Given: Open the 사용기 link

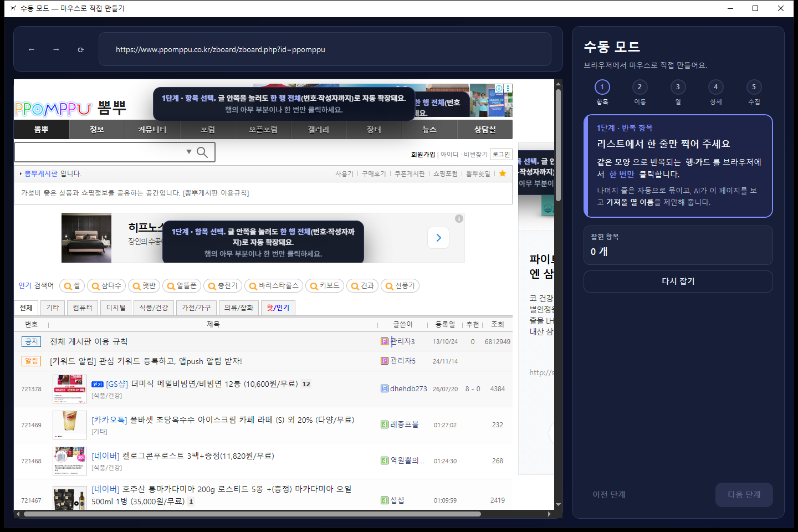Looking at the screenshot, I should point(344,174).
